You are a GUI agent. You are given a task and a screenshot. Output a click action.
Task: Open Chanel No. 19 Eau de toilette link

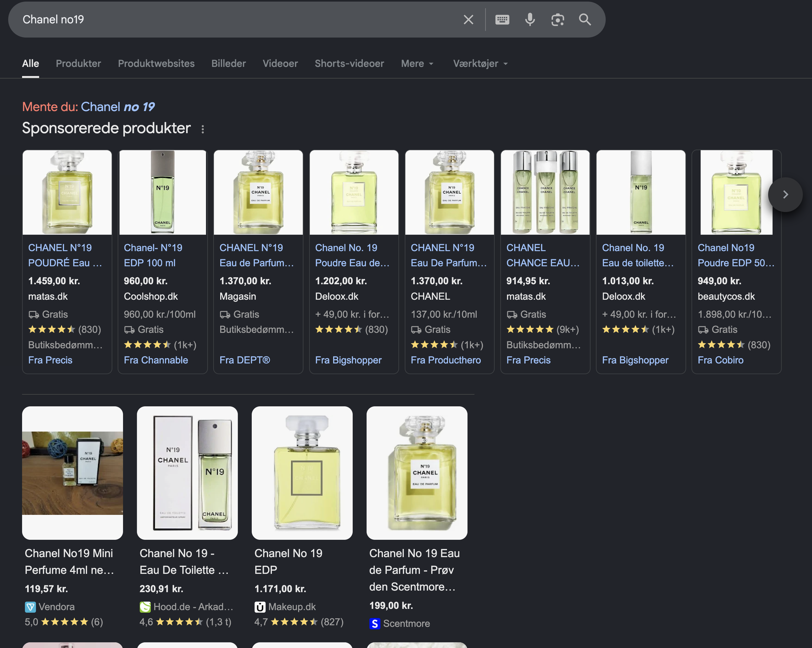(x=638, y=255)
